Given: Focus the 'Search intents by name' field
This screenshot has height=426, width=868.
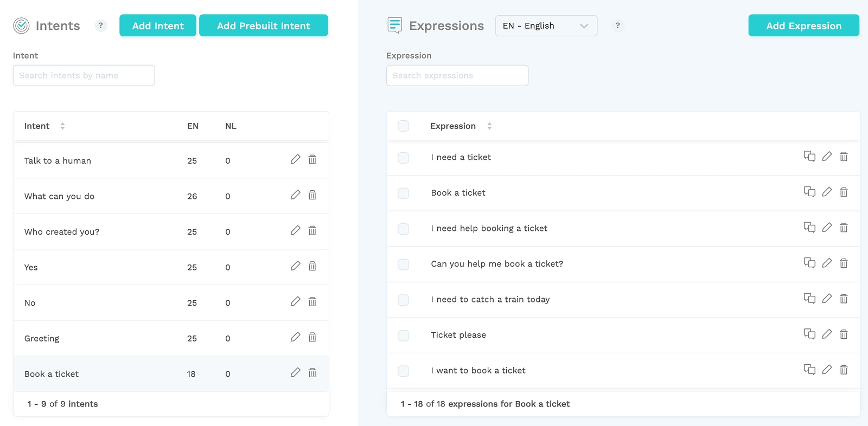Looking at the screenshot, I should click(84, 75).
